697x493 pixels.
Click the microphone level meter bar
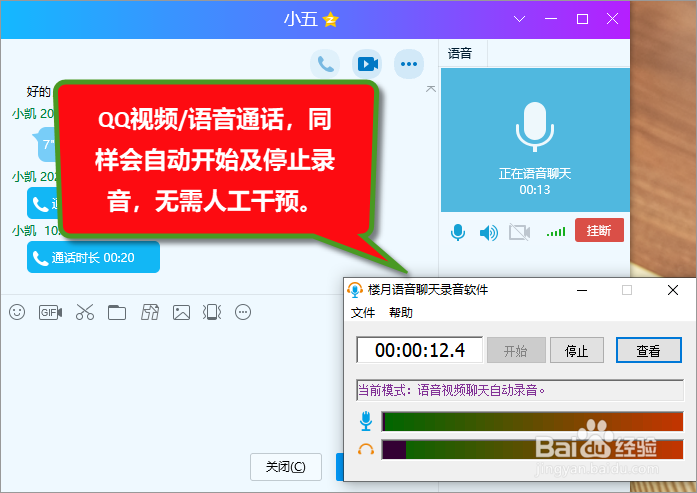(x=533, y=422)
